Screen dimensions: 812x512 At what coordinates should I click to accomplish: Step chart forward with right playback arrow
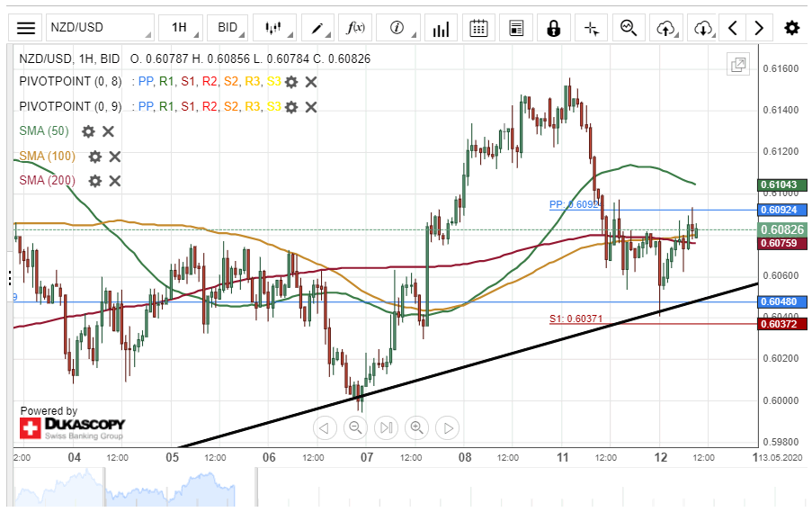[448, 428]
